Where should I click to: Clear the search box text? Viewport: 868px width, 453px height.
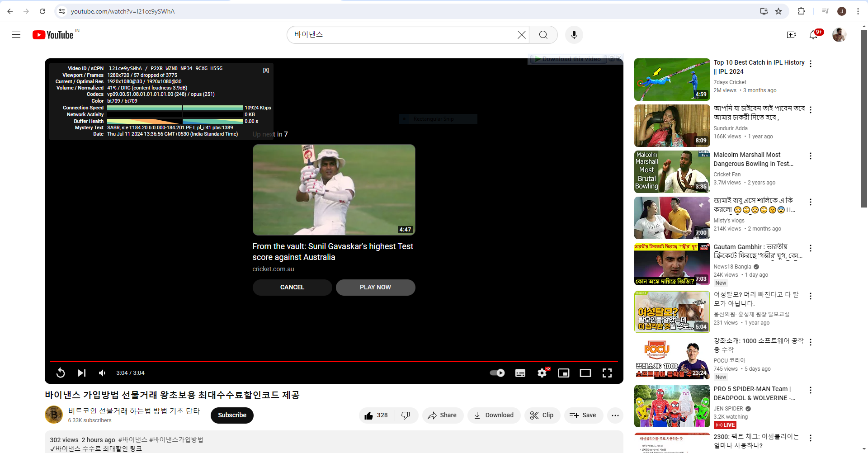522,35
